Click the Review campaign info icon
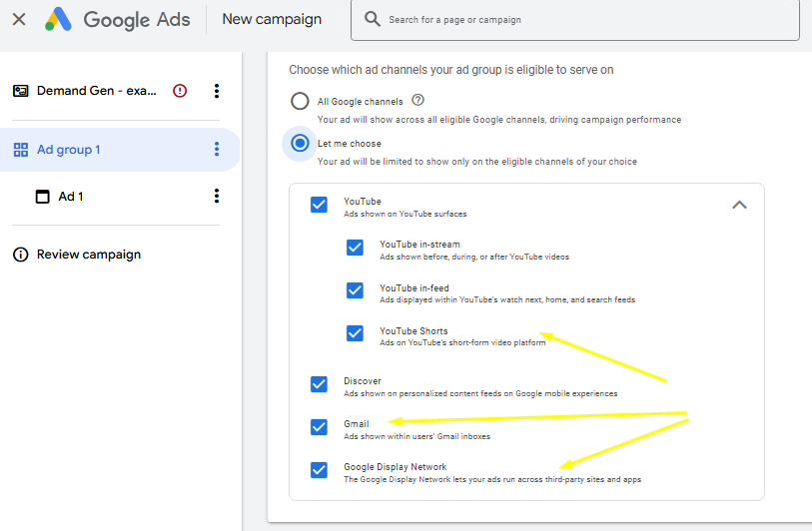Image resolution: width=812 pixels, height=531 pixels. (20, 255)
